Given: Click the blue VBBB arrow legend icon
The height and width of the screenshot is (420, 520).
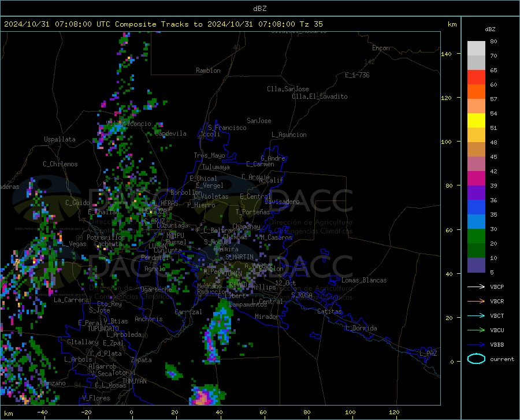Looking at the screenshot, I should pos(476,345).
